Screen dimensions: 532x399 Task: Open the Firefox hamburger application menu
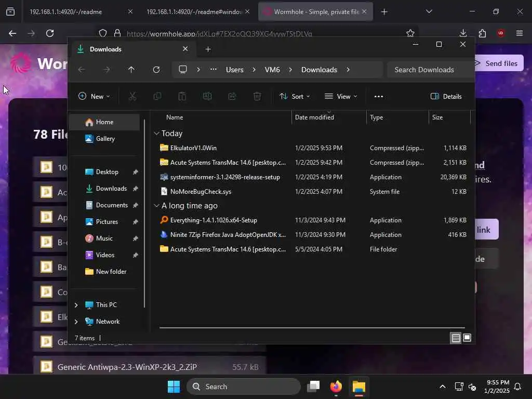(x=520, y=33)
